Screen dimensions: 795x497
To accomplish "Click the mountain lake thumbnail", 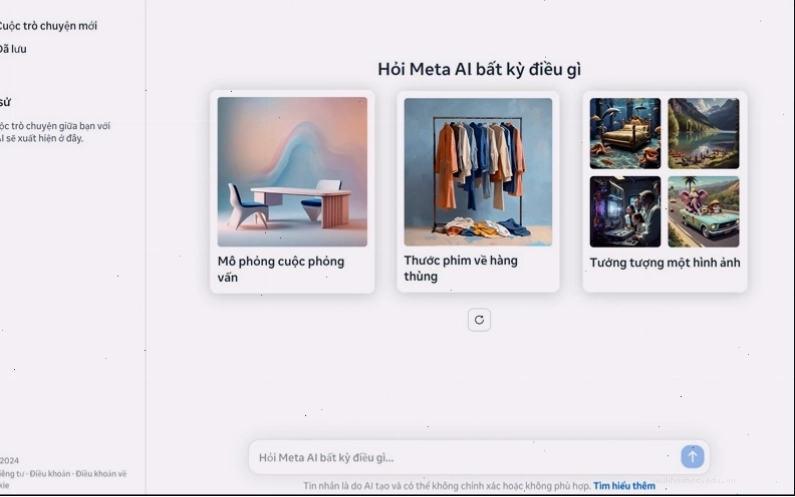I will pyautogui.click(x=703, y=133).
